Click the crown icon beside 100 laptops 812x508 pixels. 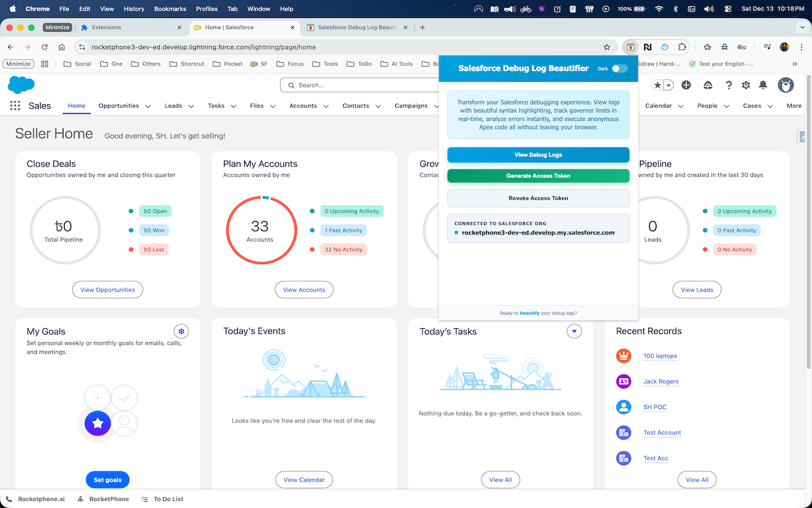pos(624,356)
